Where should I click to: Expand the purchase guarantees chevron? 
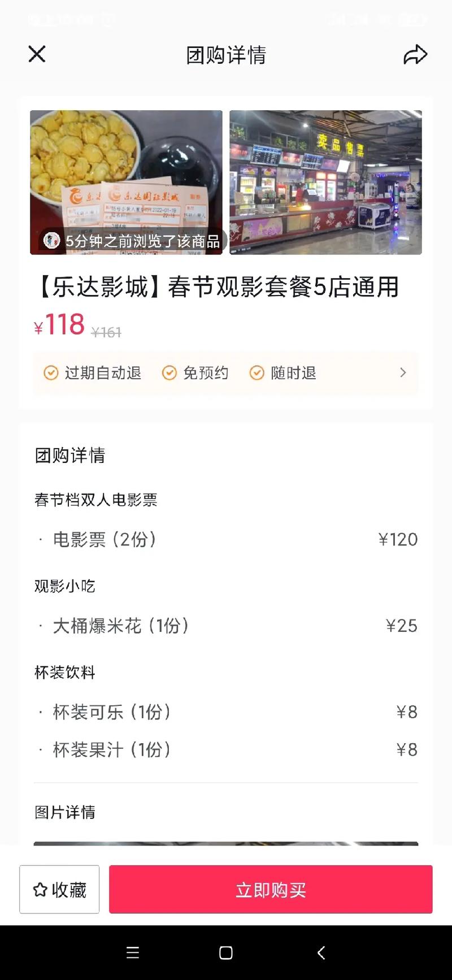pos(403,373)
